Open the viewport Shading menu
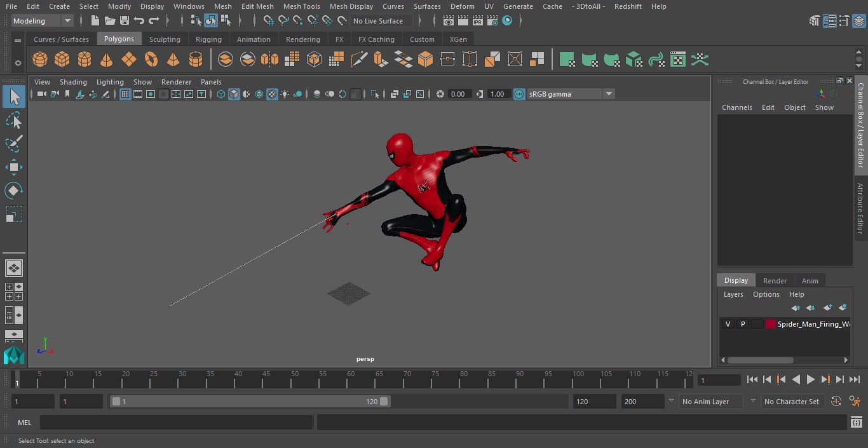 click(73, 82)
